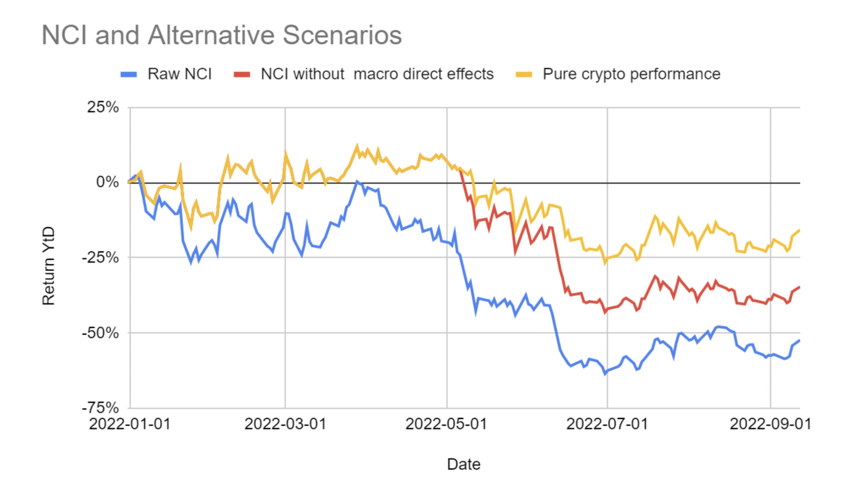Click the yellow Pure crypto legend swatch

(524, 75)
